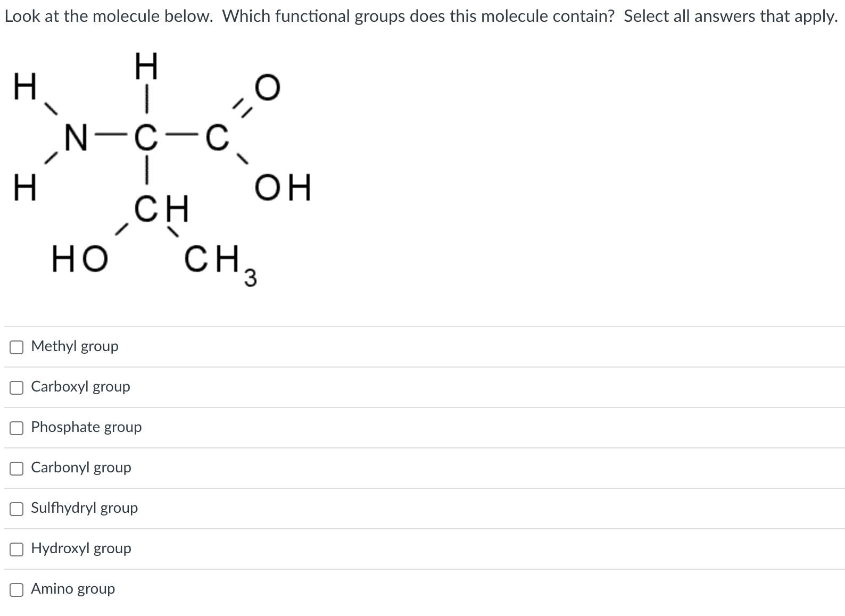The image size is (845, 616).
Task: Select the Methyl group answer label
Action: click(x=74, y=346)
